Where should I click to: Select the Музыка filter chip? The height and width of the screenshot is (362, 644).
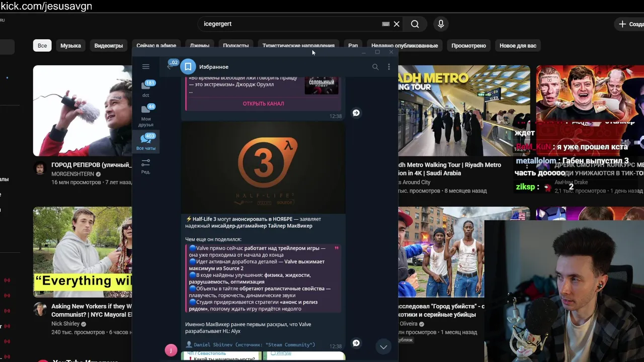tap(70, 45)
